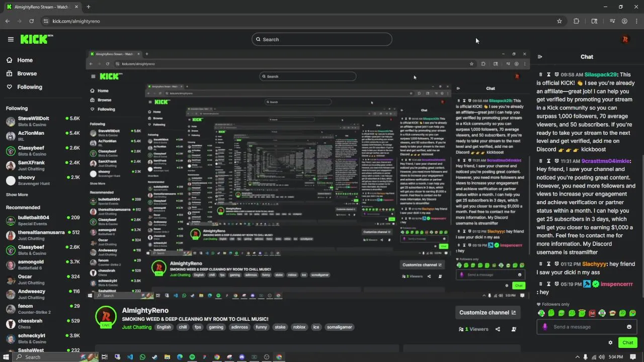Expand Following list with Show More
Image resolution: width=644 pixels, height=362 pixels.
click(17, 195)
